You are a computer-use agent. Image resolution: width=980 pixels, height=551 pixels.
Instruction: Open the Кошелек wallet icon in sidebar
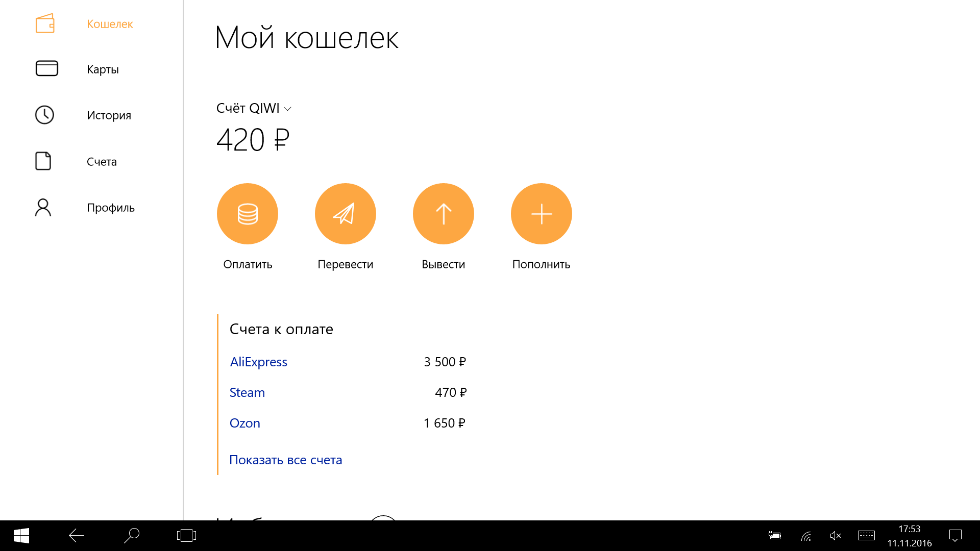[x=45, y=23]
